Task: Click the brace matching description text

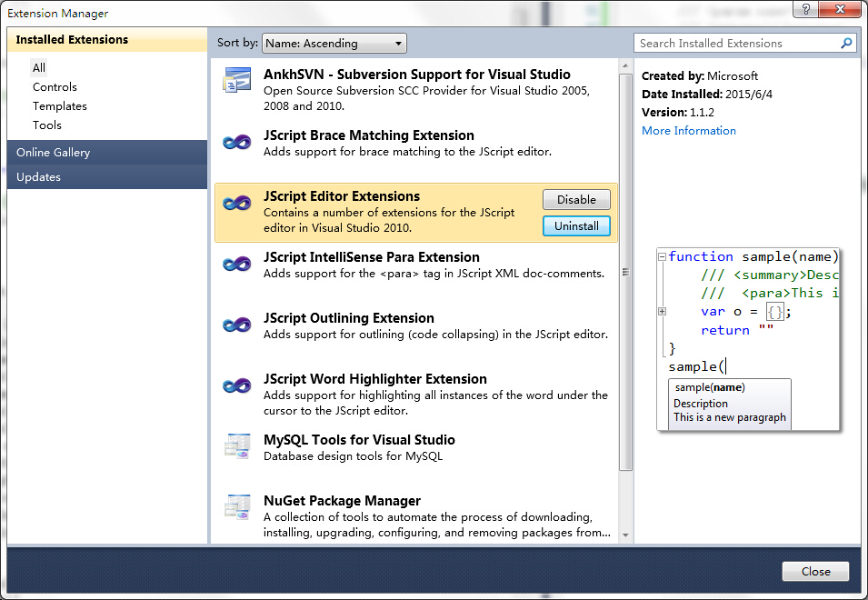Action: coord(407,152)
